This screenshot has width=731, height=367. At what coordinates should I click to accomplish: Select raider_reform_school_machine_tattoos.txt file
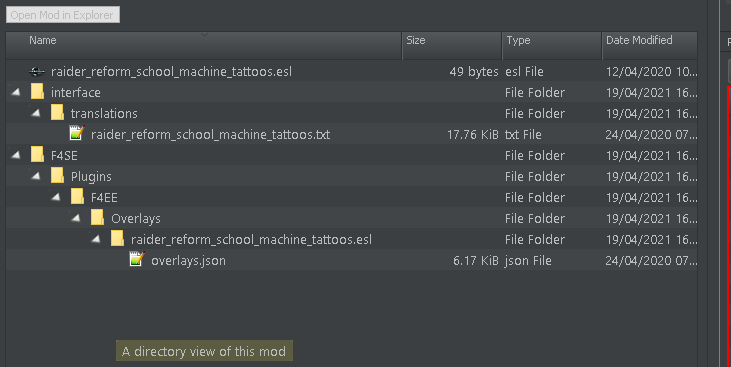click(210, 134)
